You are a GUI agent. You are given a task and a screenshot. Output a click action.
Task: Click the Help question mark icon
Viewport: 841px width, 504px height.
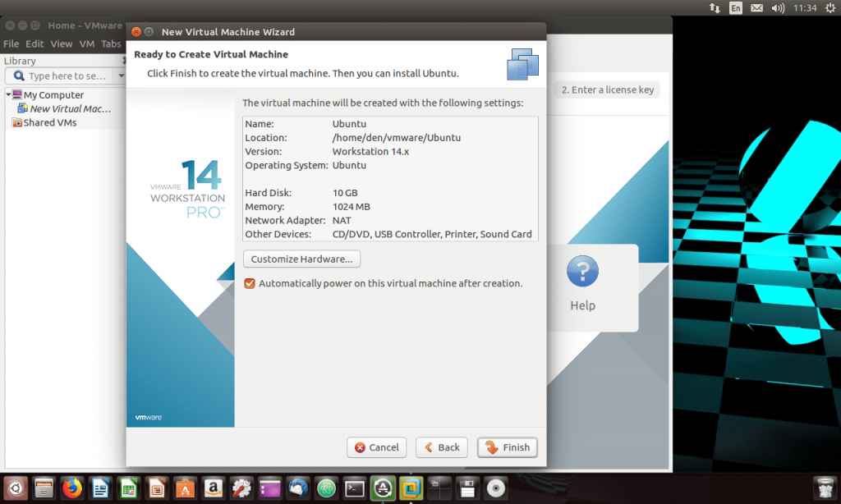(x=582, y=272)
